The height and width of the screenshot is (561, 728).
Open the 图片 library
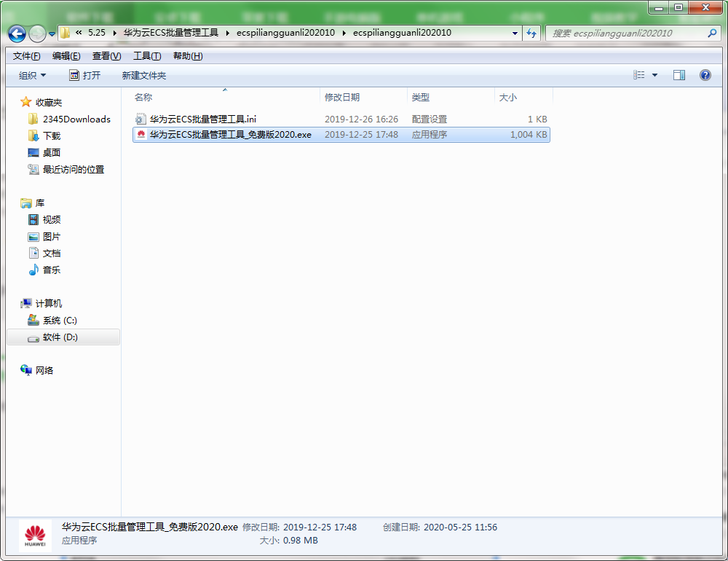coord(52,236)
